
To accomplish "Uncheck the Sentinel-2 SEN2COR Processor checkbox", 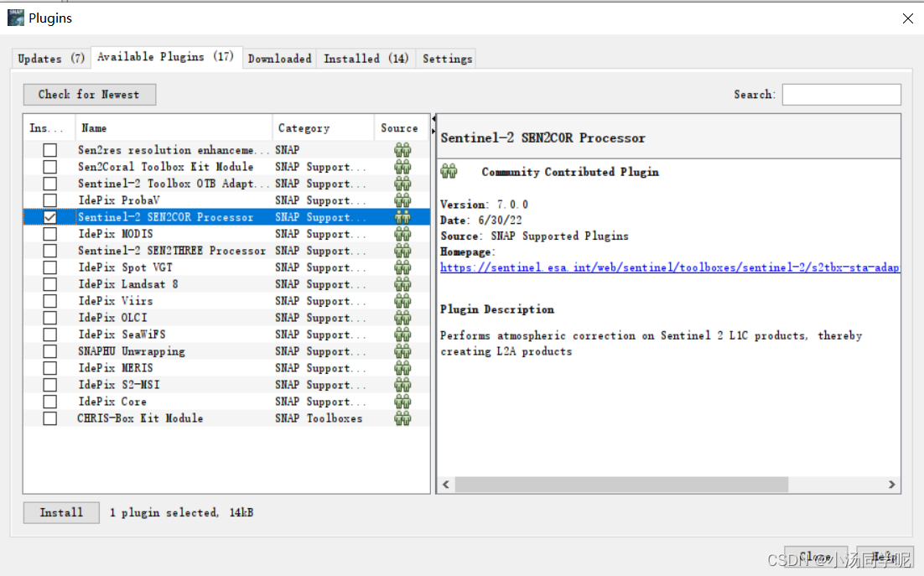I will pyautogui.click(x=49, y=216).
